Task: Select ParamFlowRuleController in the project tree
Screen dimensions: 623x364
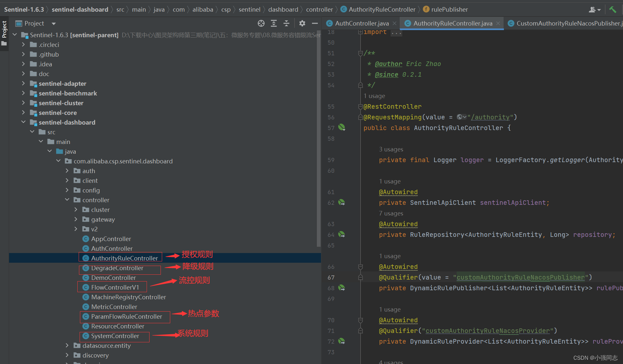Action: tap(127, 316)
